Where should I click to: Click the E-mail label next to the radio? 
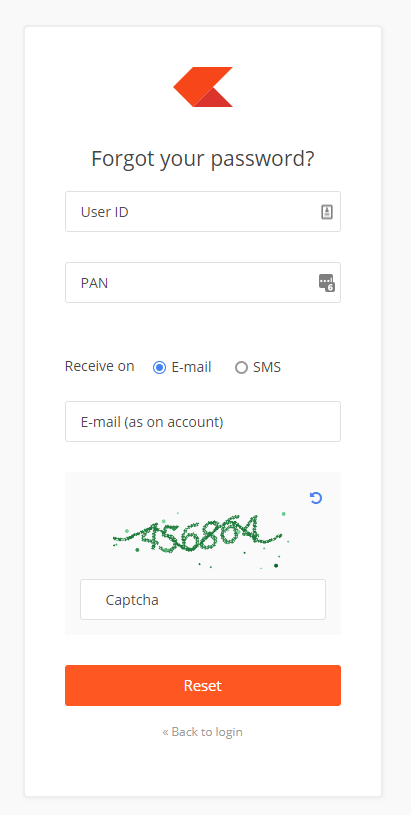191,367
